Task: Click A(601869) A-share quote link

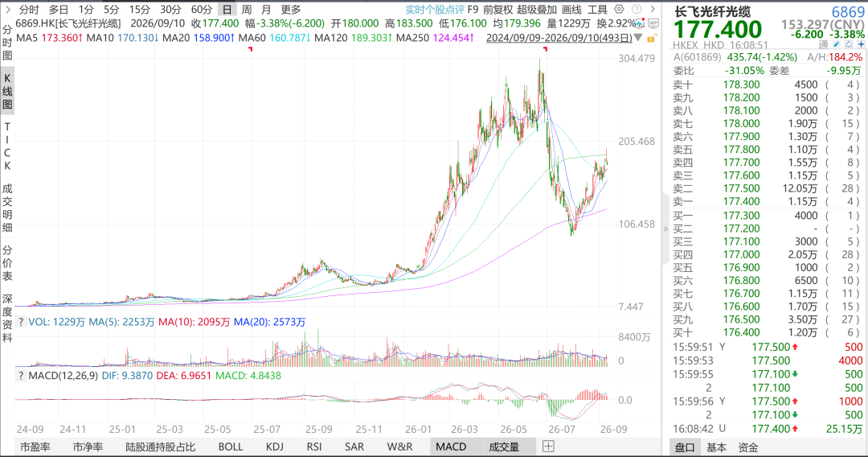Action: tap(697, 57)
